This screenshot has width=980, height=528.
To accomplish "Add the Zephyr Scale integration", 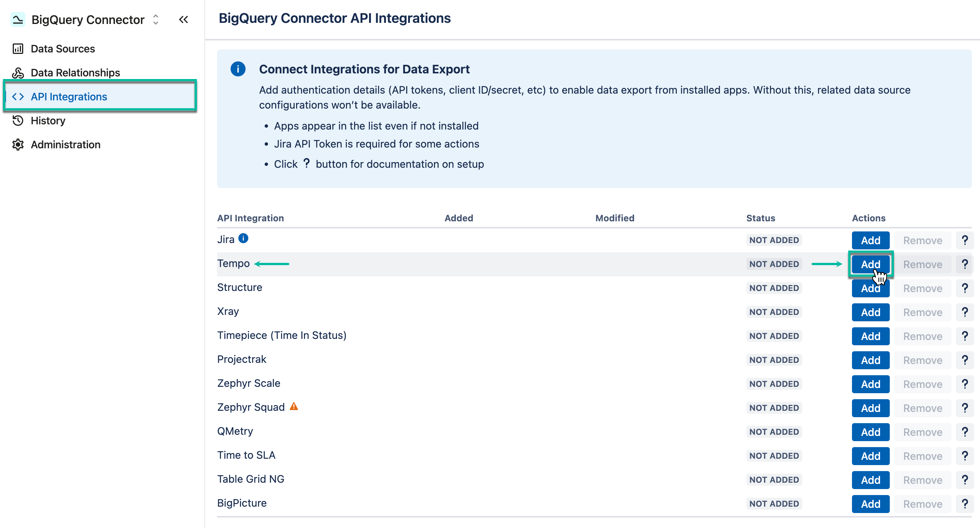I will coord(871,384).
